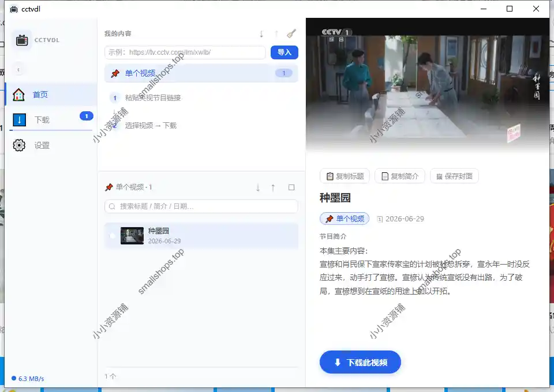Image resolution: width=554 pixels, height=392 pixels.
Task: Click the 保存封面 button
Action: tap(454, 176)
